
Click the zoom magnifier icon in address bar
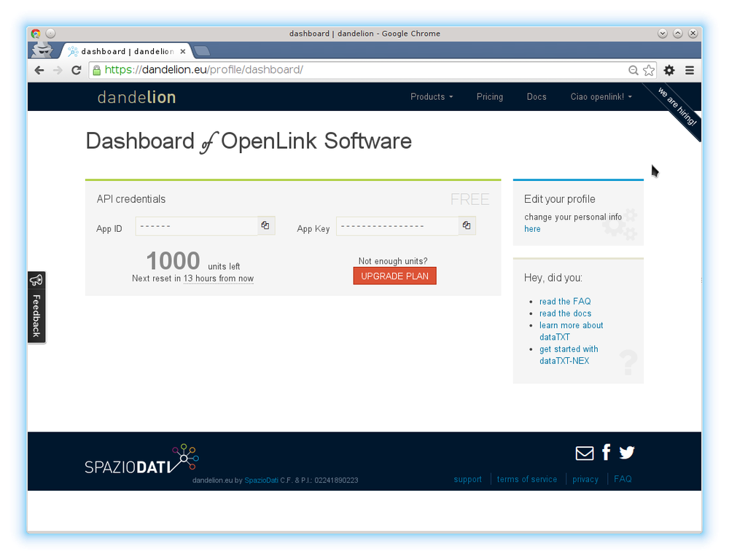tap(634, 70)
